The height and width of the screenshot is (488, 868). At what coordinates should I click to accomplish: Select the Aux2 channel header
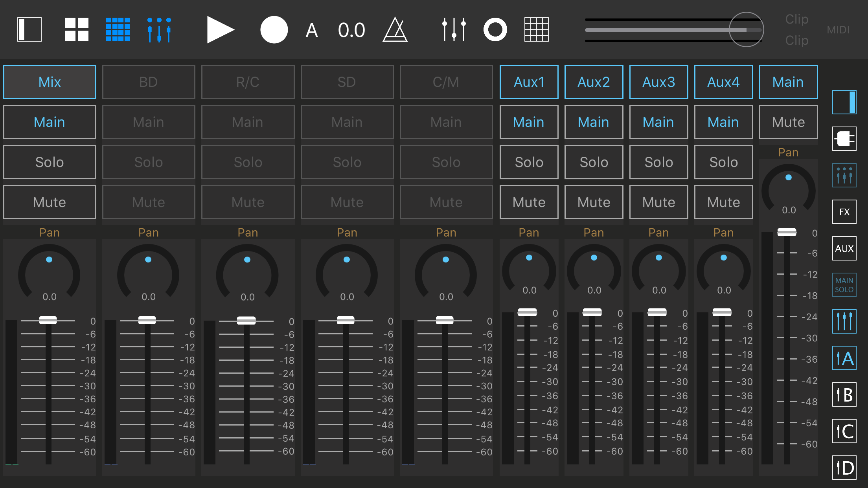point(594,82)
